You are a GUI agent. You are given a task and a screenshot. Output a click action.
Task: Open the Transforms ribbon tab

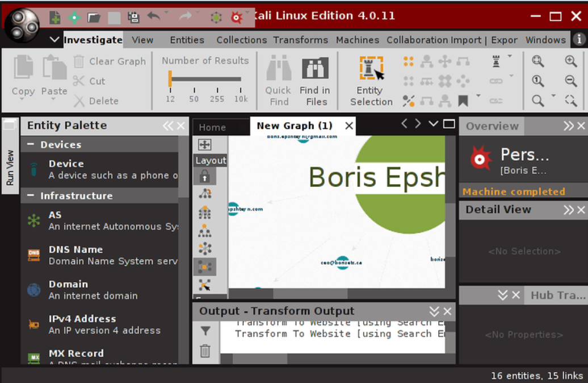click(300, 40)
